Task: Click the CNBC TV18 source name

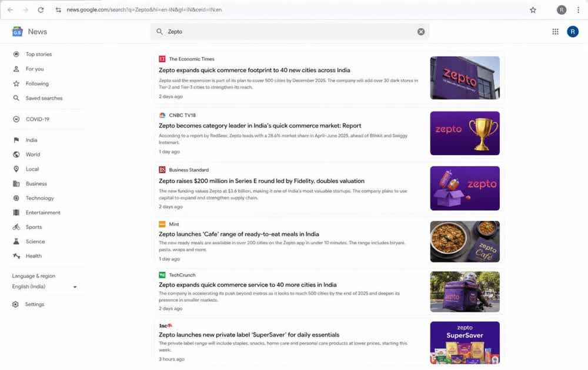Action: click(x=182, y=115)
